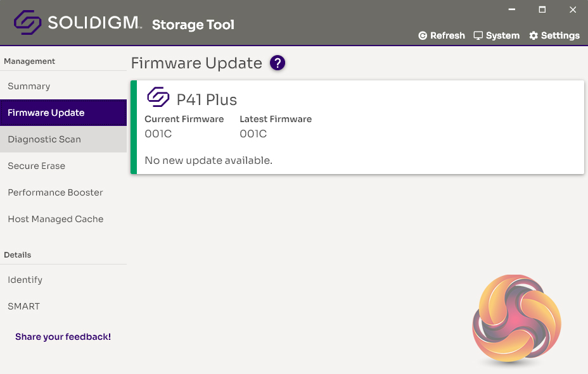This screenshot has width=588, height=374.
Task: Open System via the monitor icon
Action: point(478,35)
